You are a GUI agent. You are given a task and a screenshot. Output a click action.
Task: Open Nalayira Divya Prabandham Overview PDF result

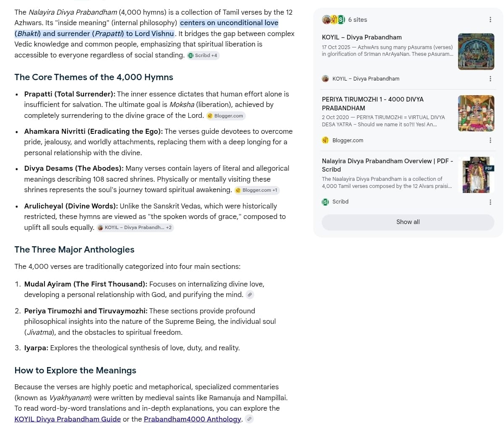pos(387,165)
